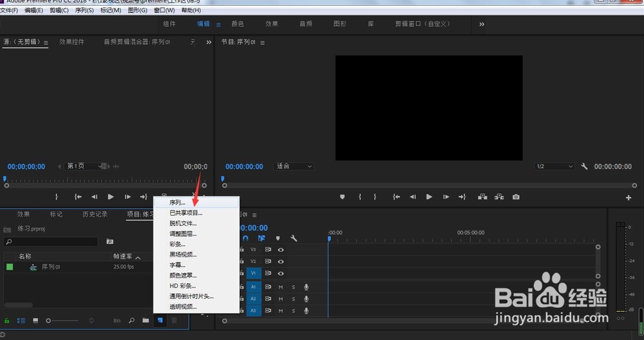
Task: Enable voice-over record on track A1
Action: [x=307, y=287]
